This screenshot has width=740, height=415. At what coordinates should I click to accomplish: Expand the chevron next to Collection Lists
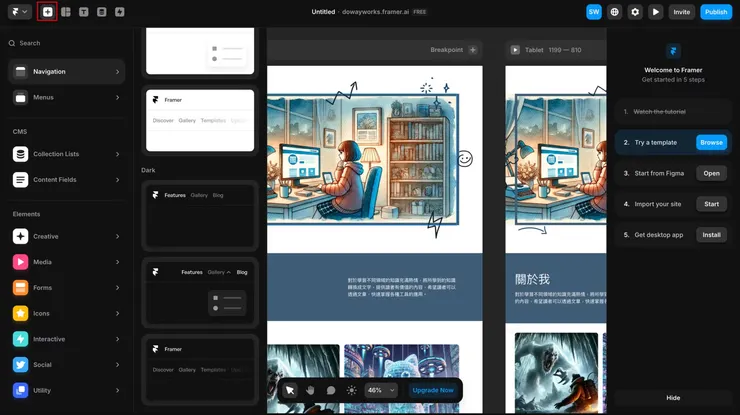[x=118, y=154]
